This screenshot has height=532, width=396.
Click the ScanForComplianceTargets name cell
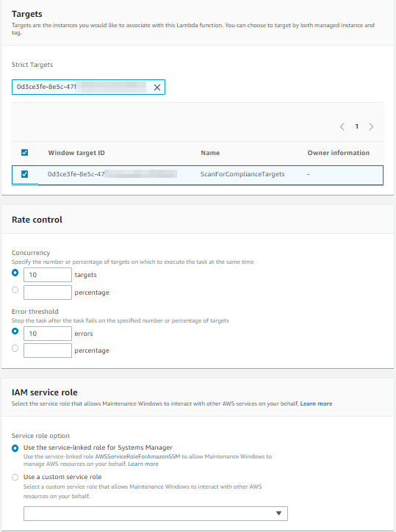coord(242,174)
